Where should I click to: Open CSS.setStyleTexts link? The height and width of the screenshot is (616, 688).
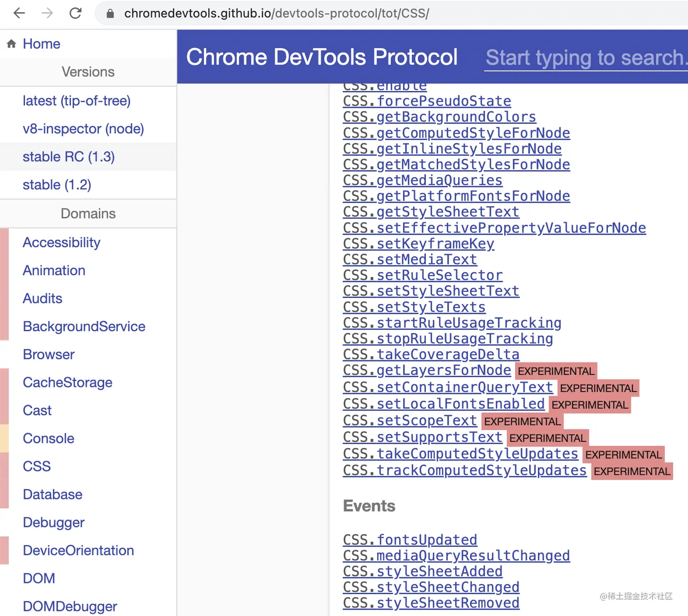point(414,307)
